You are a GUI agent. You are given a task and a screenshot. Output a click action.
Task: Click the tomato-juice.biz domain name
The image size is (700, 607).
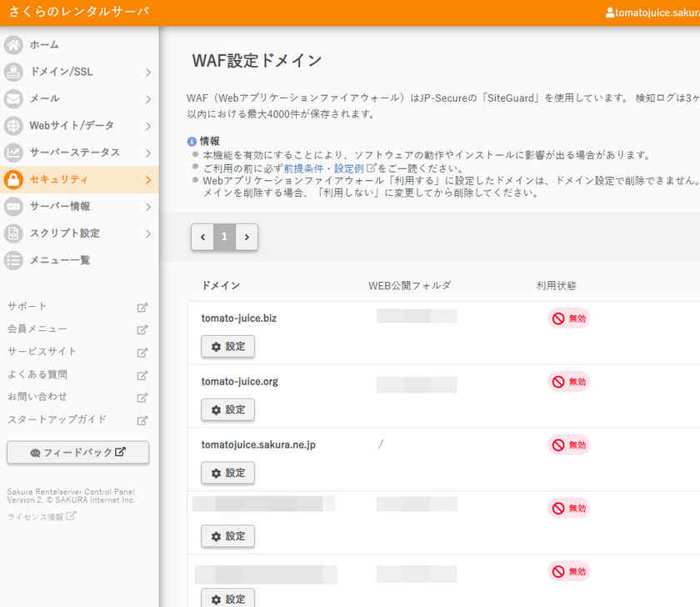coord(239,319)
